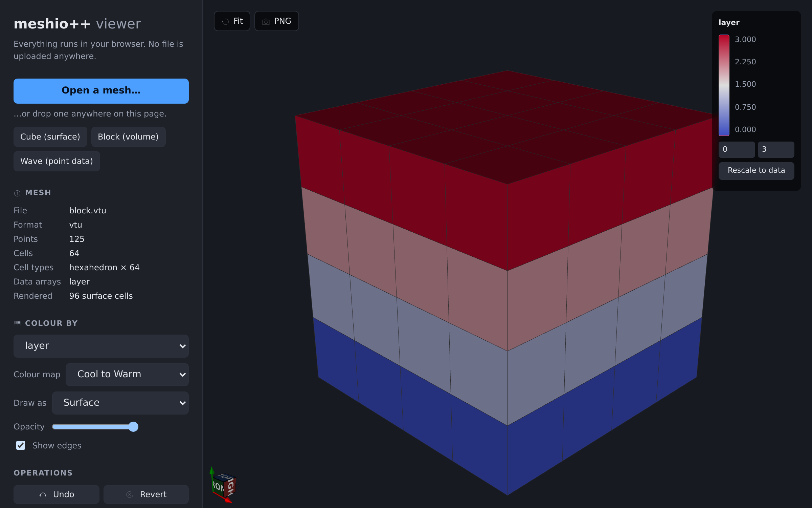Click the legend tick label 1.500
Image resolution: width=812 pixels, height=508 pixels.
pyautogui.click(x=745, y=84)
